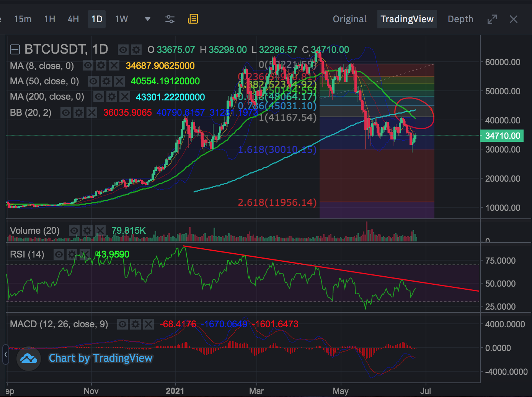Remove the MA 200 indicator

click(x=125, y=97)
